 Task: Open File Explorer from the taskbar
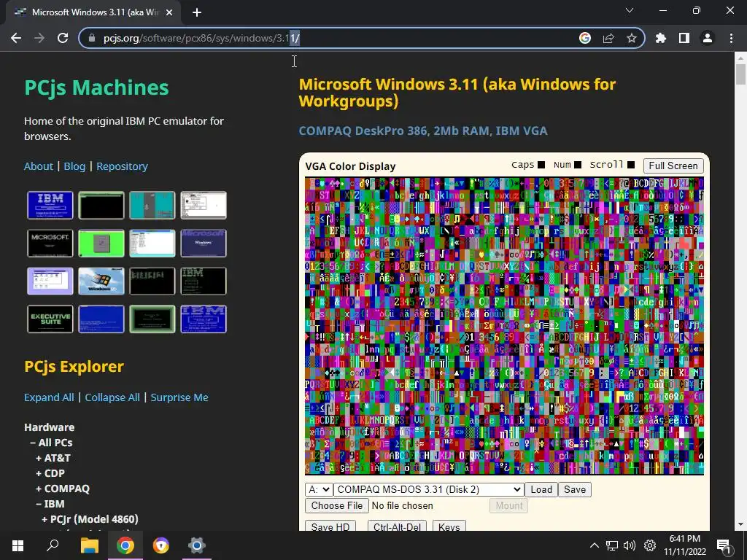[89, 545]
